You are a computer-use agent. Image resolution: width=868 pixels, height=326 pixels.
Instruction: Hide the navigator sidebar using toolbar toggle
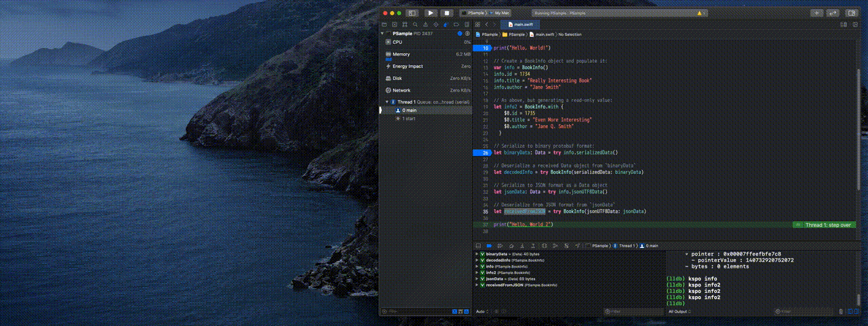(x=412, y=13)
